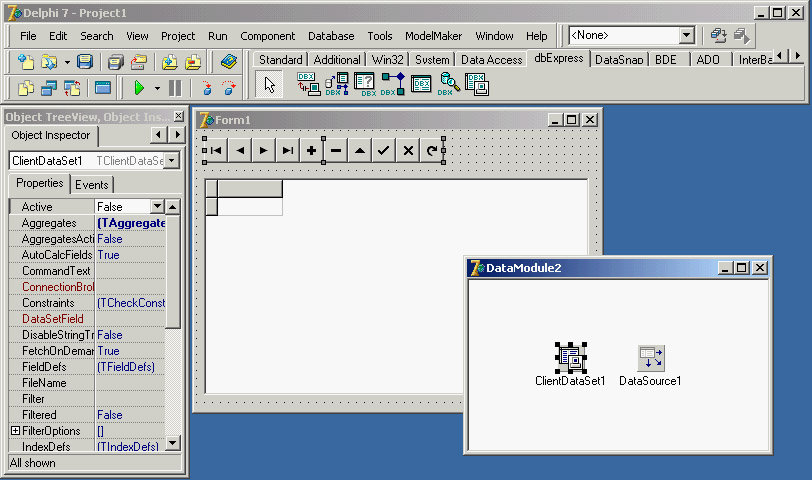Open the <None> desktop layout combo box
Image resolution: width=812 pixels, height=480 pixels.
pos(686,35)
